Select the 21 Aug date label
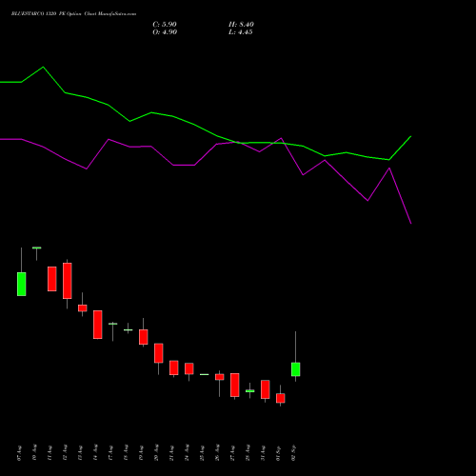Image resolution: width=476 pixels, height=476 pixels. point(171,453)
